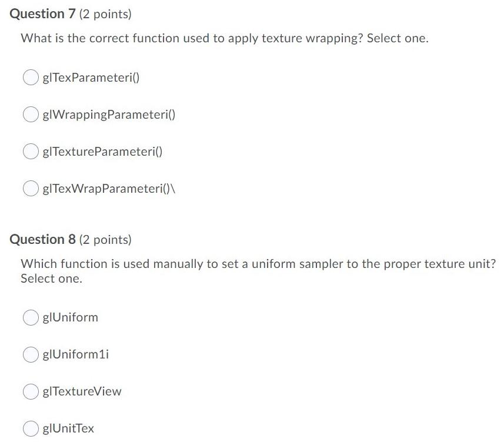Image resolution: width=504 pixels, height=446 pixels.
Task: Click the uniform sampler question prompt text
Action: click(x=258, y=271)
